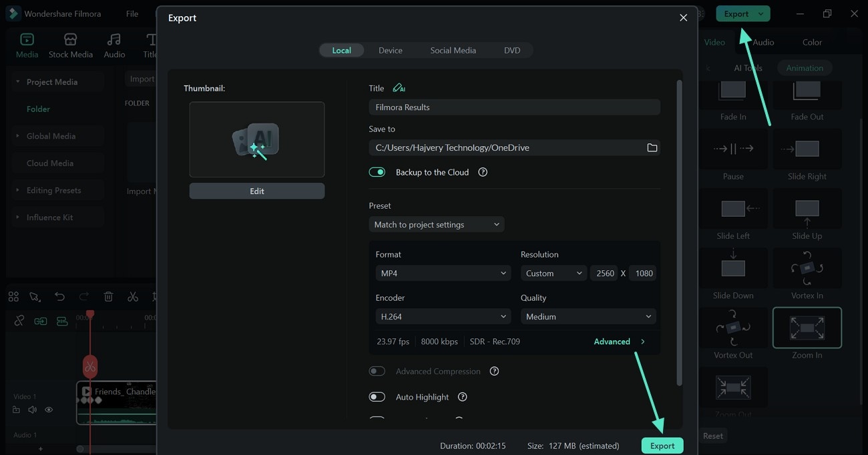Click the link clips icon in the timeline
The height and width of the screenshot is (455, 868).
click(x=40, y=320)
